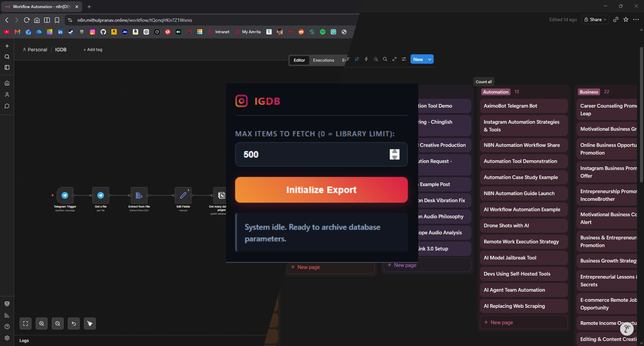Select the Edit Fields node

[x=183, y=195]
